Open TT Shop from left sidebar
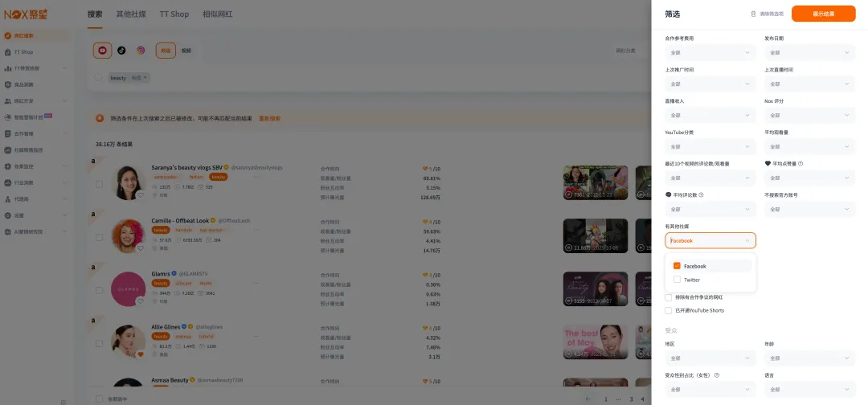Screen dimensions: 868x405 pyautogui.click(x=23, y=51)
